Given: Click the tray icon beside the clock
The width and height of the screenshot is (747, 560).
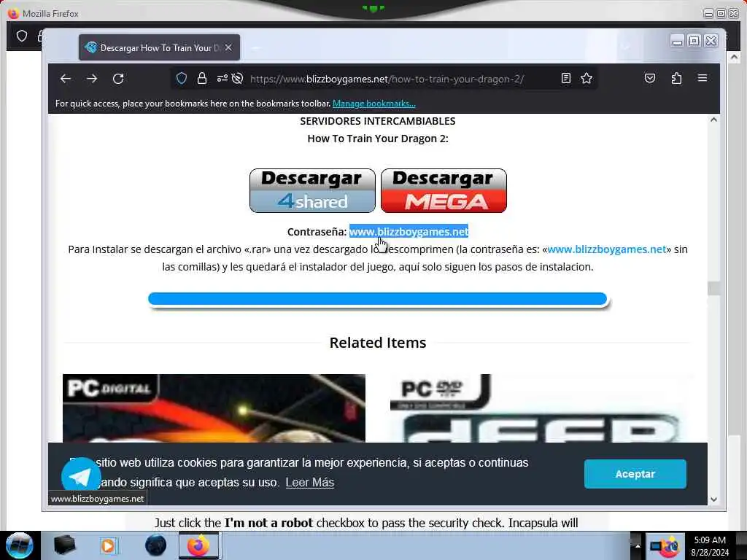Looking at the screenshot, I should click(665, 546).
